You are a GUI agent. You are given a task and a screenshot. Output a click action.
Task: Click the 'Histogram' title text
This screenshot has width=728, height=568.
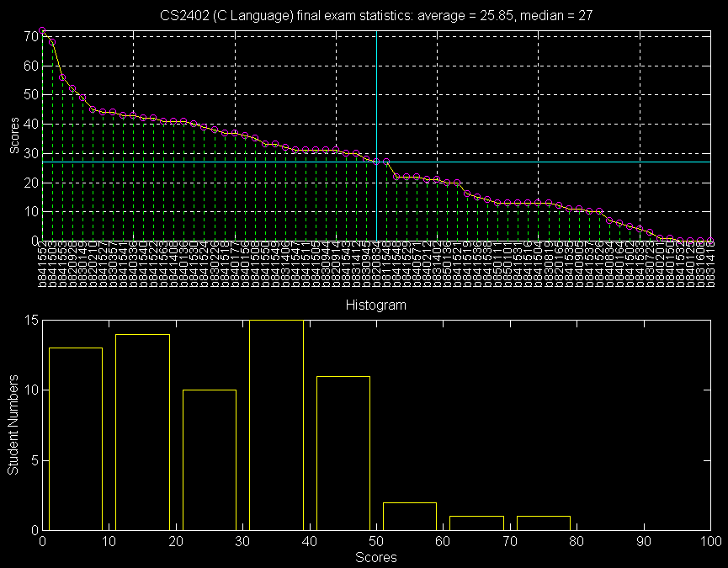click(x=376, y=305)
